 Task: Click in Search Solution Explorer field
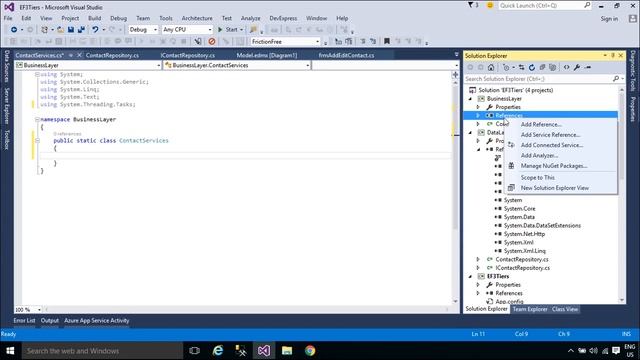538,78
